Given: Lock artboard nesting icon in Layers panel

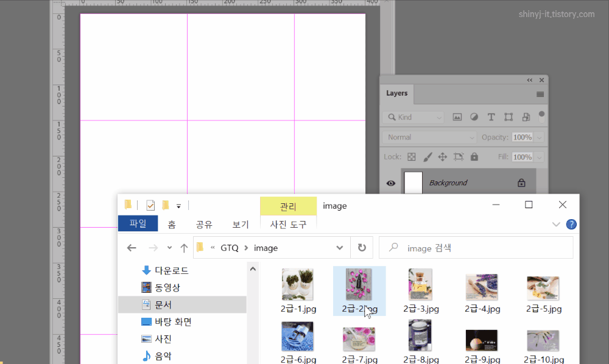Looking at the screenshot, I should [x=459, y=157].
